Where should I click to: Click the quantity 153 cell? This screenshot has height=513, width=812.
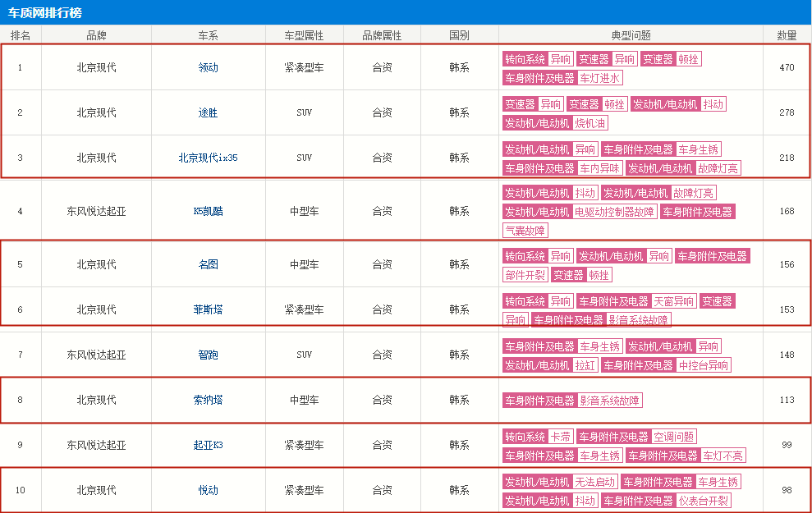(x=787, y=309)
